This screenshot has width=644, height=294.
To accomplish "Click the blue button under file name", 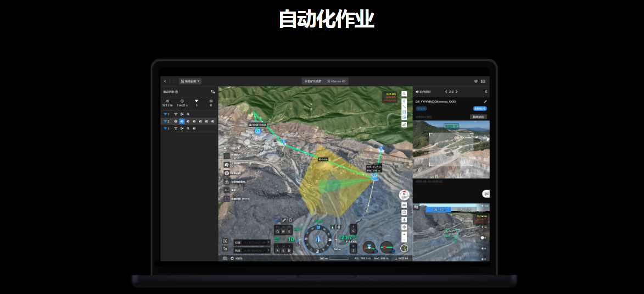I will [480, 109].
